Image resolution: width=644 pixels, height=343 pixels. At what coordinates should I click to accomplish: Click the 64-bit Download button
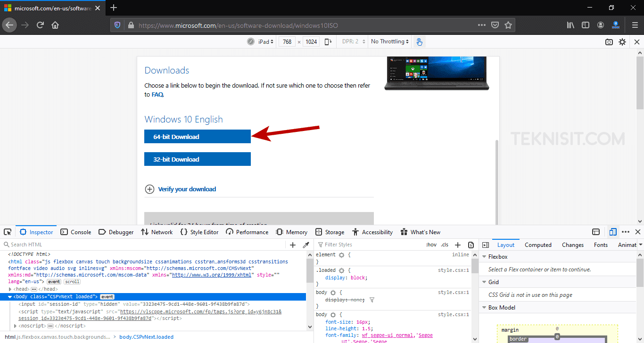click(x=198, y=137)
